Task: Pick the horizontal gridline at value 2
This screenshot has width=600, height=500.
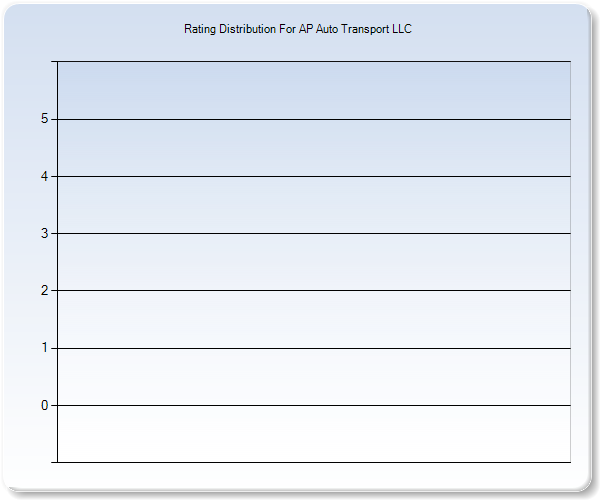Action: tap(314, 291)
